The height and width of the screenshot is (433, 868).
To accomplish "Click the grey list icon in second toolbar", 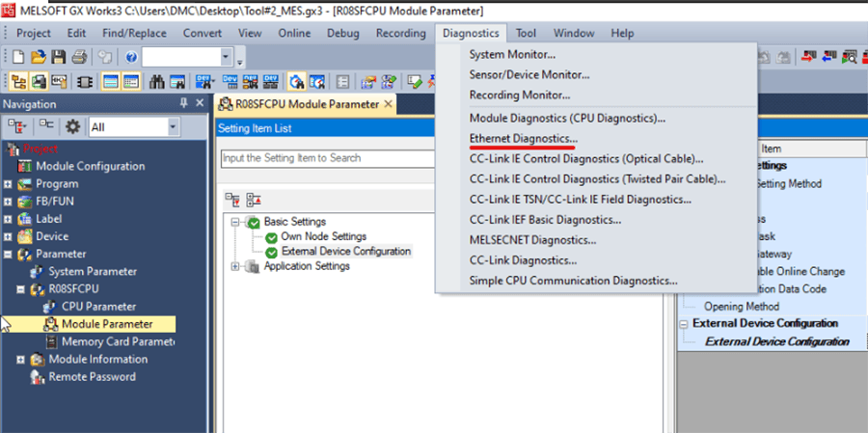I will click(342, 81).
